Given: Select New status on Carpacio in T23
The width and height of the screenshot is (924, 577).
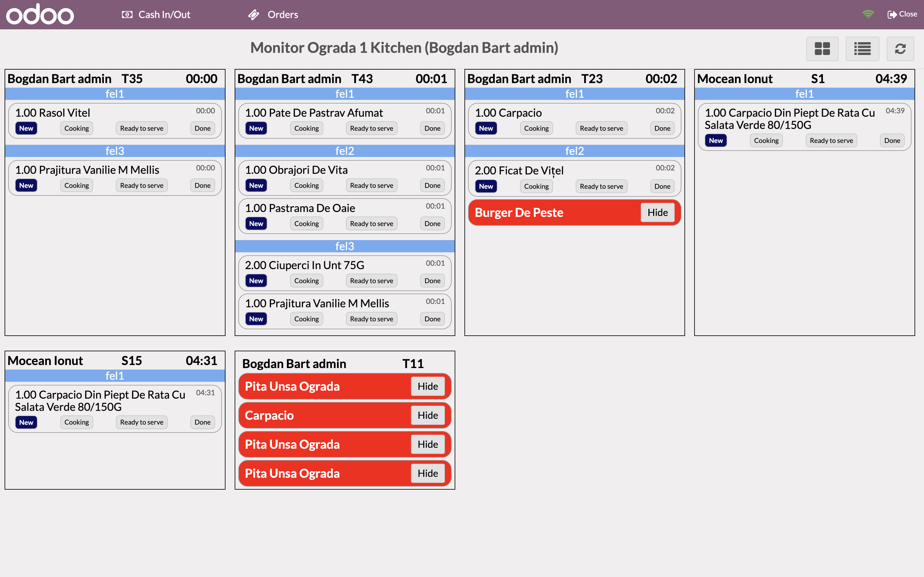Looking at the screenshot, I should click(x=486, y=128).
